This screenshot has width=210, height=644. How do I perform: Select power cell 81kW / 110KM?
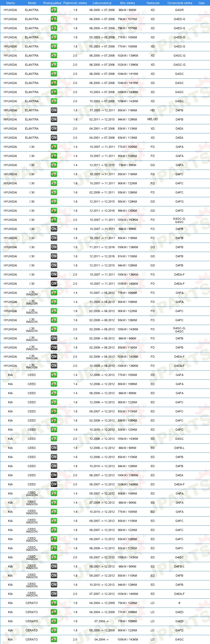point(127,256)
